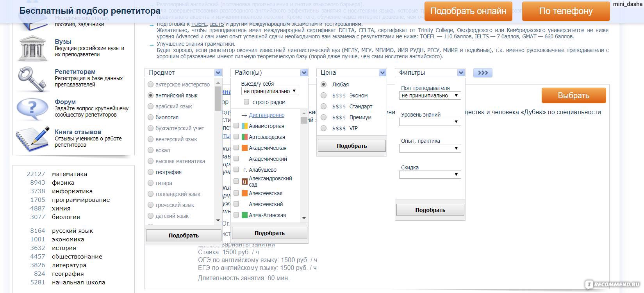The width and height of the screenshot is (644, 293).
Task: Click the green Алма-Атинская line marker
Action: pyautogui.click(x=244, y=215)
